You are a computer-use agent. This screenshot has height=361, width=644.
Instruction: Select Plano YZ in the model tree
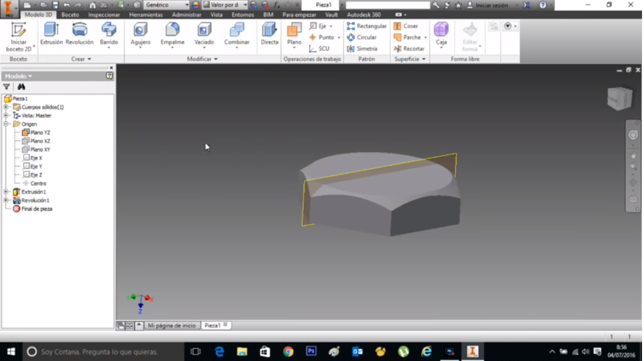(x=40, y=133)
